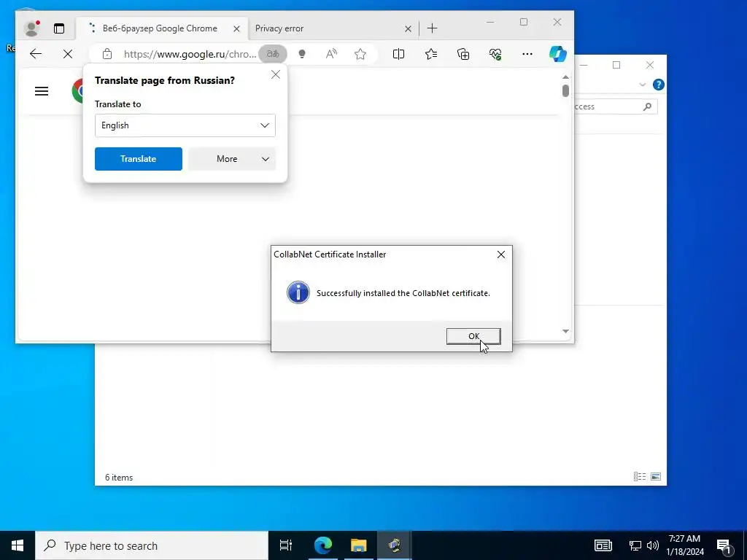Open the hamburger menu on the page
Viewport: 747px width, 560px height.
42,91
